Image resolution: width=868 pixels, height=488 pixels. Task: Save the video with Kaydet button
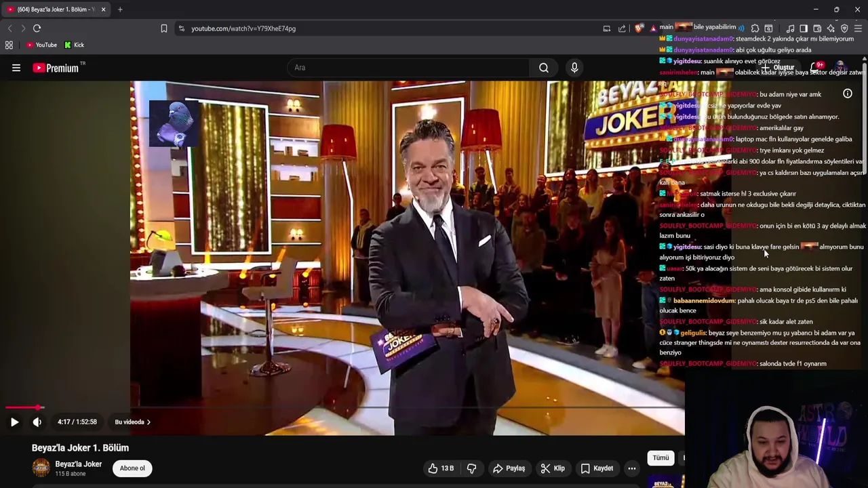click(x=597, y=468)
